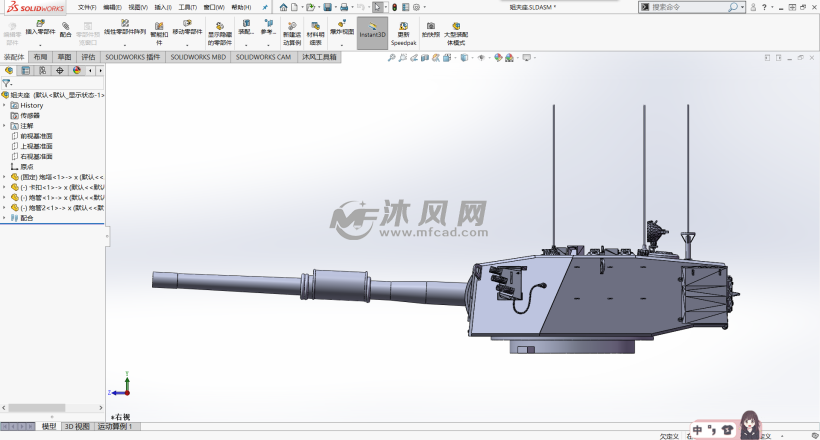The width and height of the screenshot is (820, 440).
Task: Open the ConfigurationManager tab icon in left panel
Action: [42, 71]
